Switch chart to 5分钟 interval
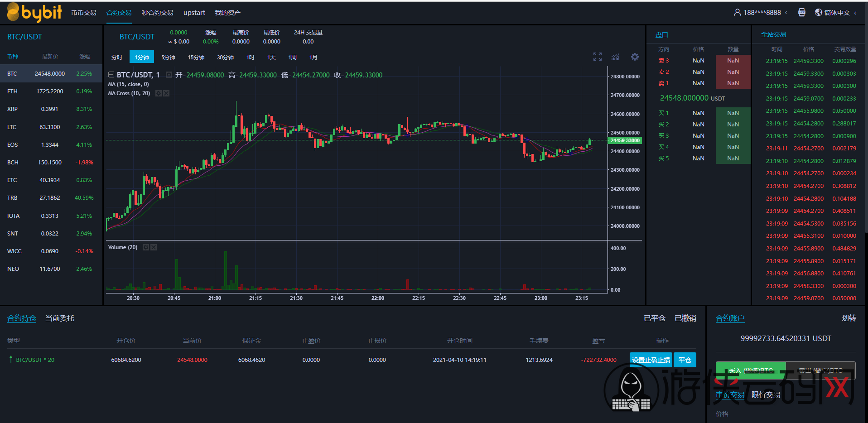 pos(168,57)
